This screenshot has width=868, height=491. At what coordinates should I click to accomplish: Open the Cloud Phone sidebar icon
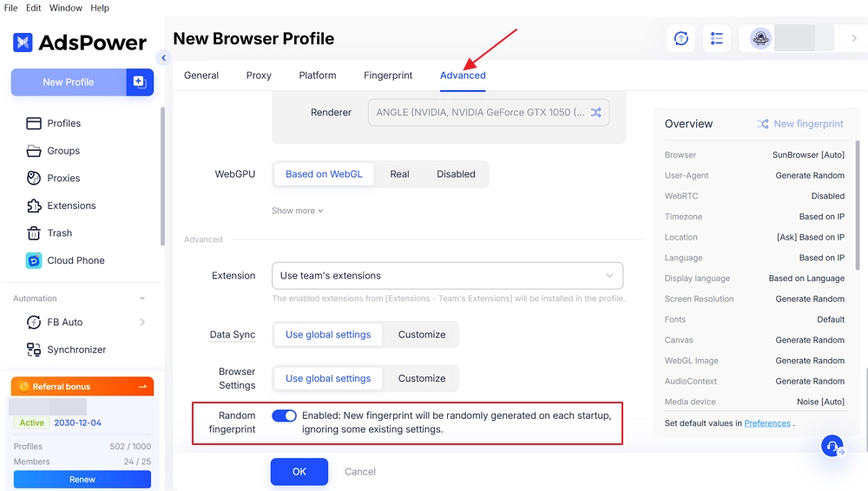click(34, 260)
